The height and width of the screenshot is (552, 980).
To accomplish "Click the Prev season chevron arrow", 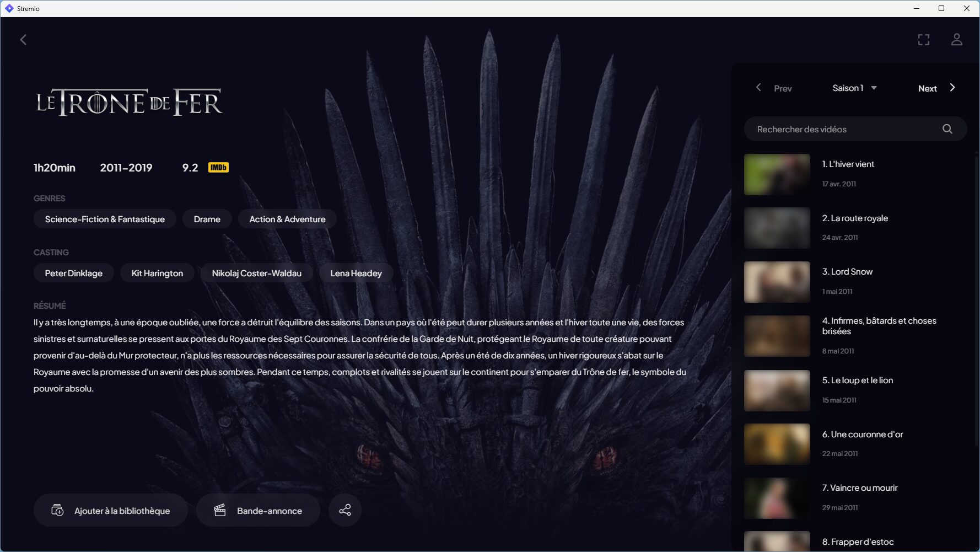I will pyautogui.click(x=758, y=88).
